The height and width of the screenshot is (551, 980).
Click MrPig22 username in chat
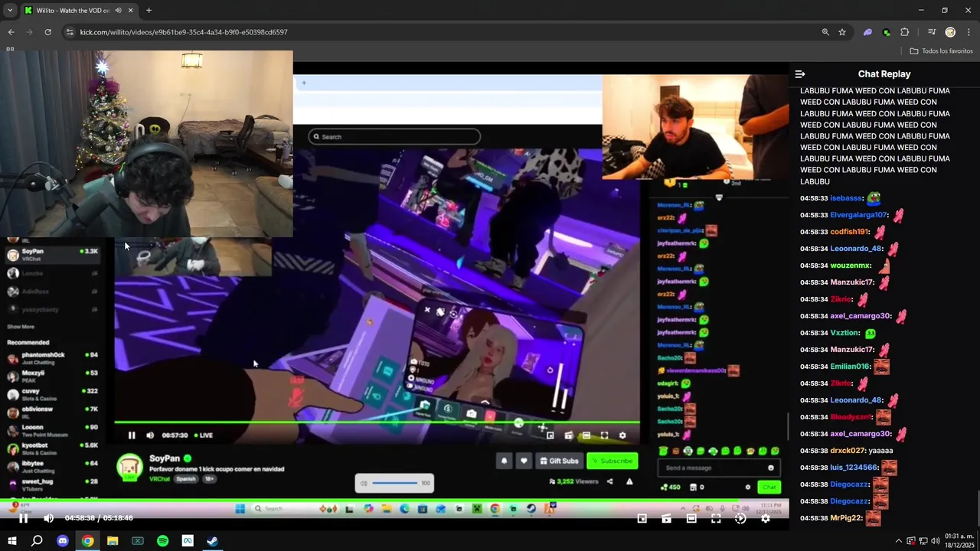pyautogui.click(x=847, y=518)
